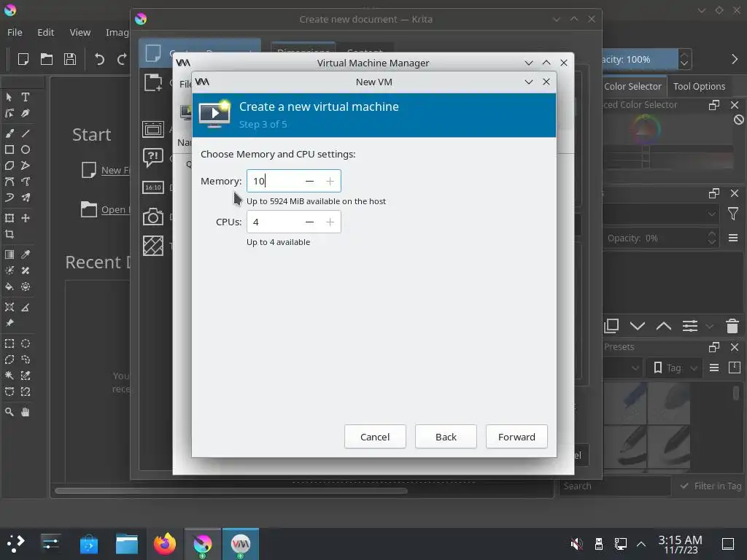
Task: Increase CPUs with the plus button
Action: click(330, 222)
